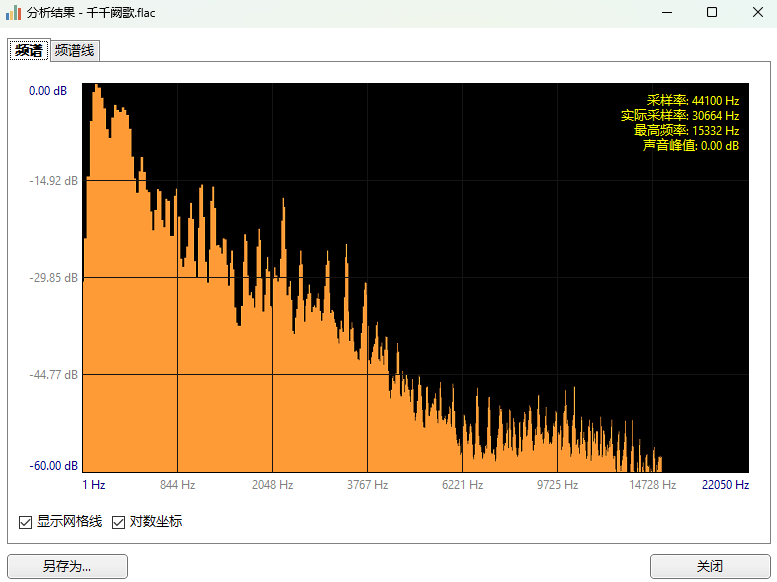Screen dimensions: 777x582
Task: Open the 频谱线 tab
Action: tap(74, 51)
